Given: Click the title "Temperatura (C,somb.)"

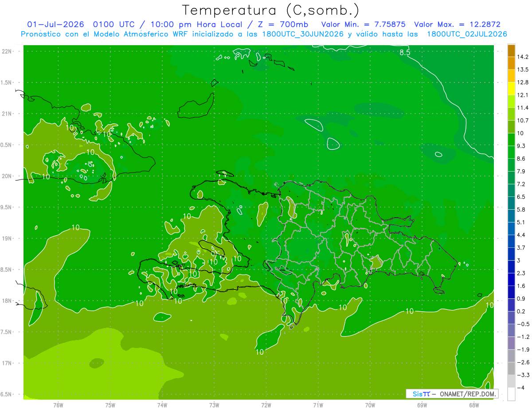Looking at the screenshot, I should [x=271, y=10].
